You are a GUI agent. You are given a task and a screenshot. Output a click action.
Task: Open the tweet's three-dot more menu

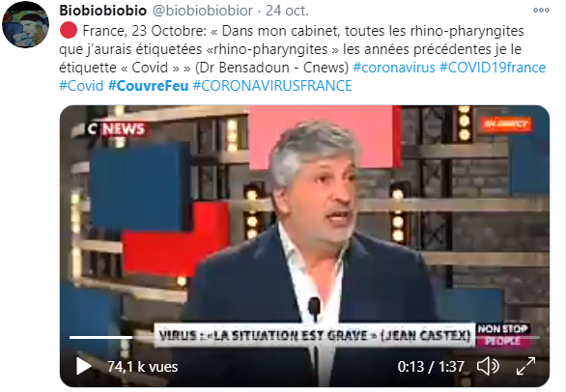pyautogui.click(x=541, y=11)
